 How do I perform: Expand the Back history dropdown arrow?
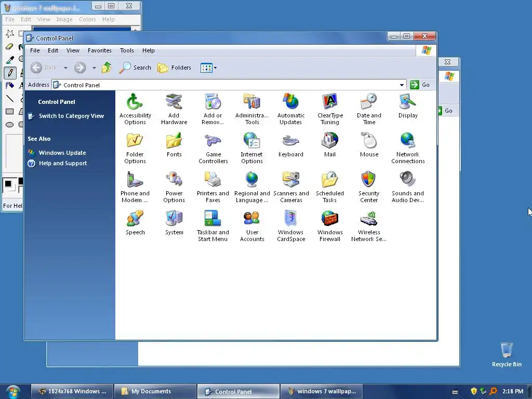coord(65,68)
